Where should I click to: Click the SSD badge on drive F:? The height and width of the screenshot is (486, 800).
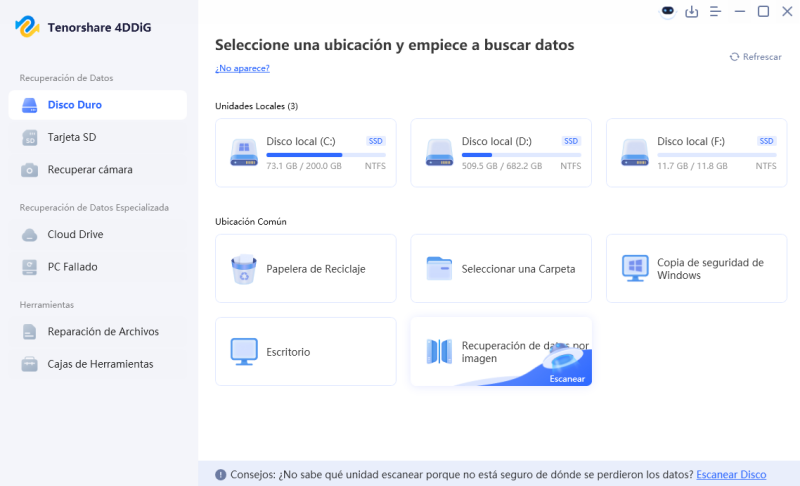[766, 141]
